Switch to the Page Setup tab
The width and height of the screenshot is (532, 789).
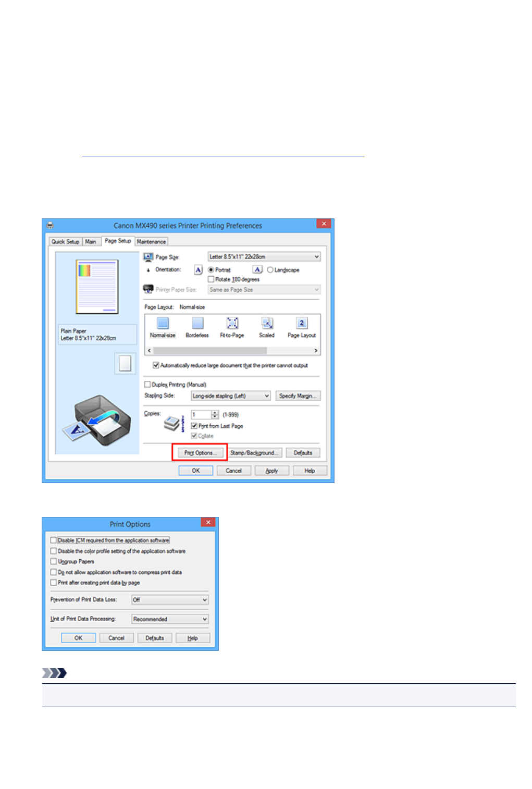pos(118,241)
